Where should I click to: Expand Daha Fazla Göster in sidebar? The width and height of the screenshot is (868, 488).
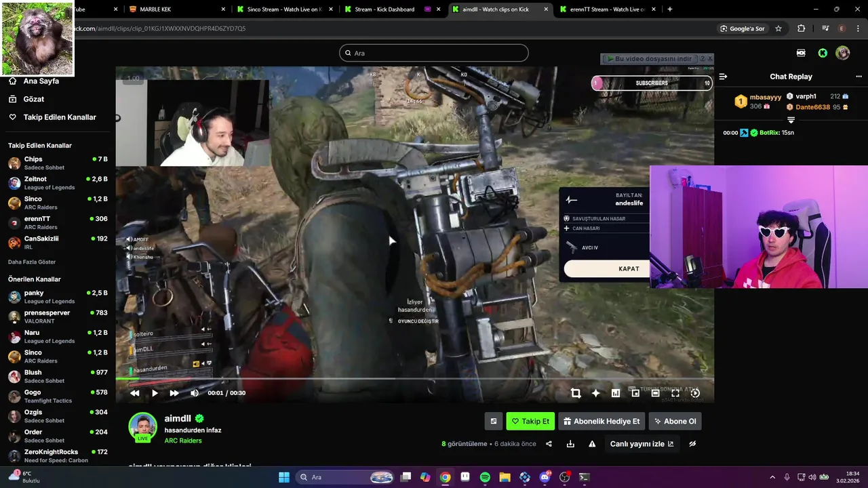tap(32, 262)
